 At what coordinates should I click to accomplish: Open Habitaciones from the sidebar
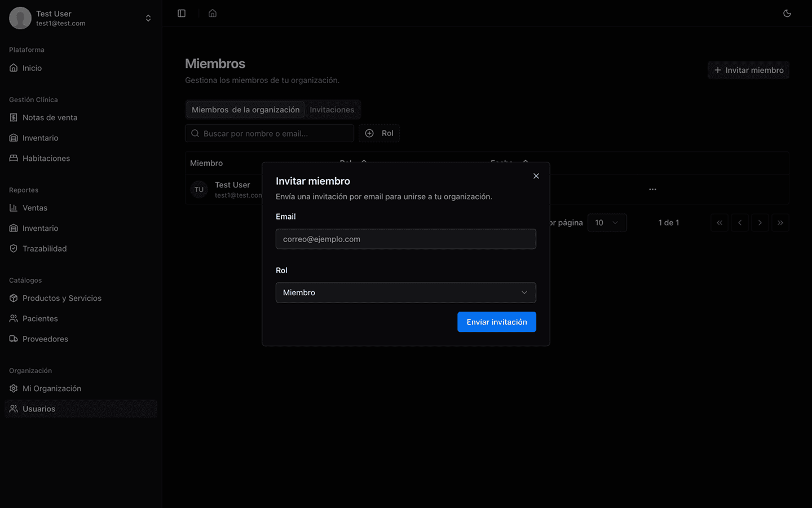46,158
